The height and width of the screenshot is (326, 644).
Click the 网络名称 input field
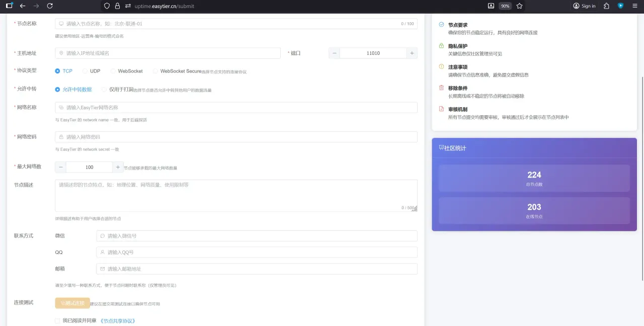[236, 108]
